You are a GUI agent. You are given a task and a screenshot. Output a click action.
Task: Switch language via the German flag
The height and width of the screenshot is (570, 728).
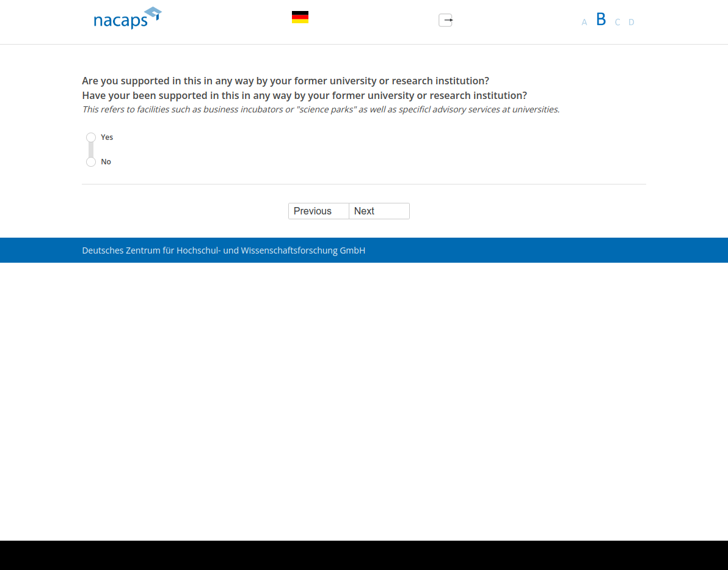[x=300, y=17]
